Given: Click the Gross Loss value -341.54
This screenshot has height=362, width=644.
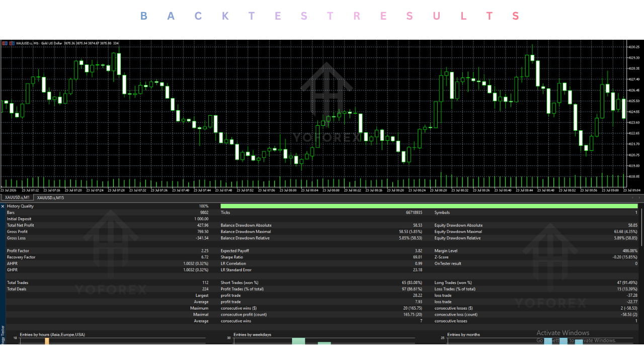Looking at the screenshot, I should pos(202,238).
